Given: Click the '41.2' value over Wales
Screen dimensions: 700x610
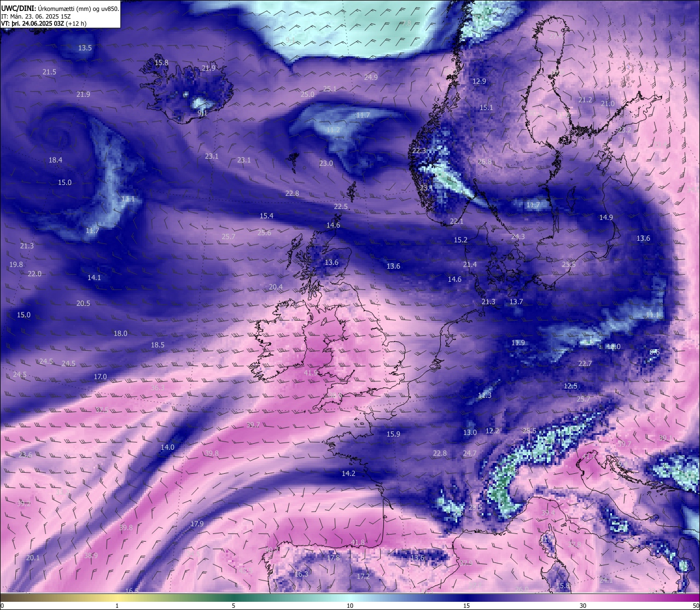Looking at the screenshot, I should click(x=311, y=373).
